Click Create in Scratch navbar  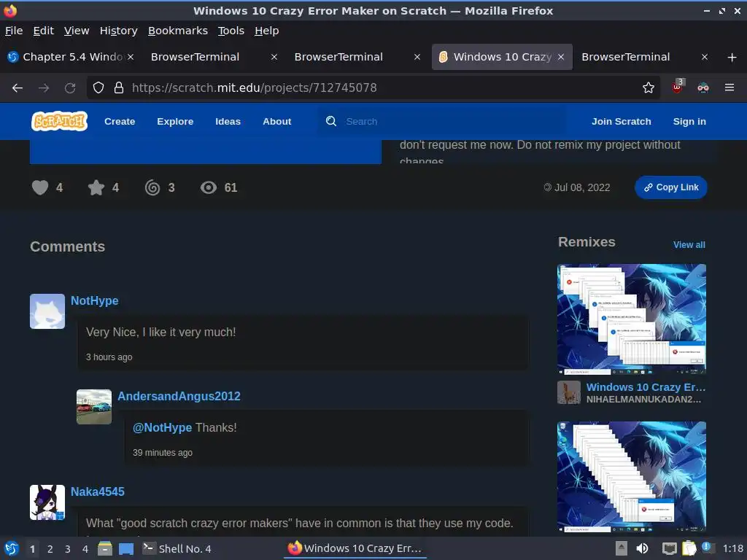(x=120, y=122)
